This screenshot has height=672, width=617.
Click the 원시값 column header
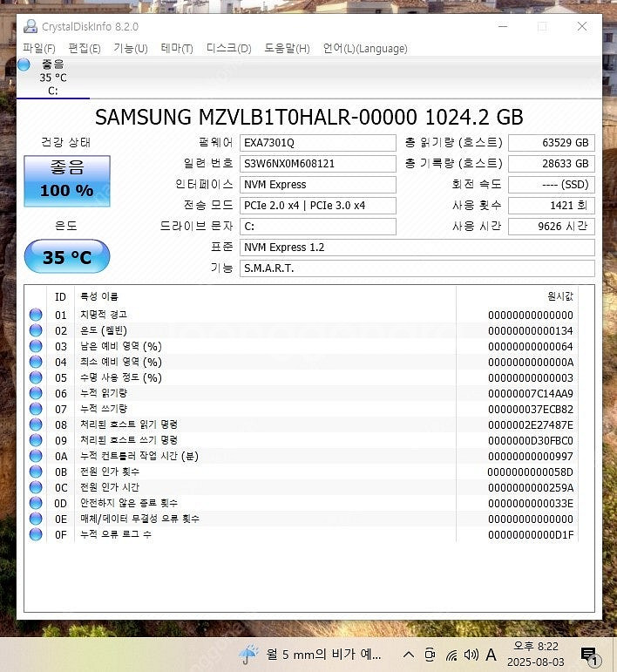click(517, 296)
